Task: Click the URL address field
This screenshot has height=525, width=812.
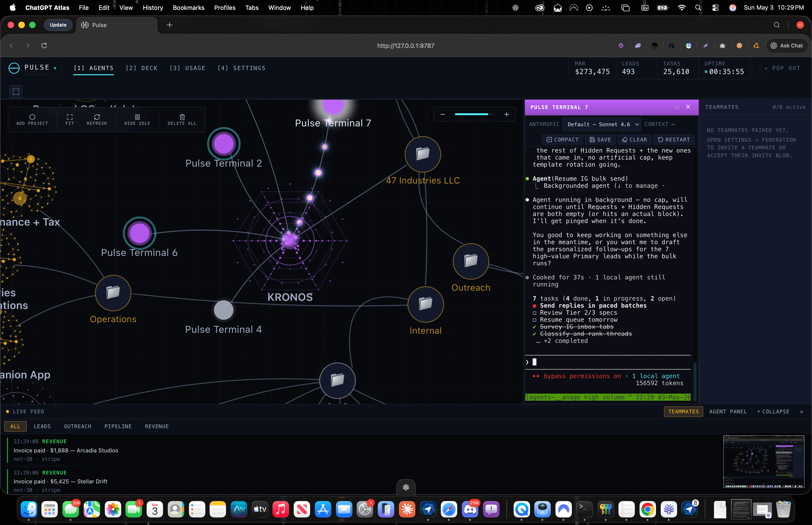Action: click(x=406, y=46)
